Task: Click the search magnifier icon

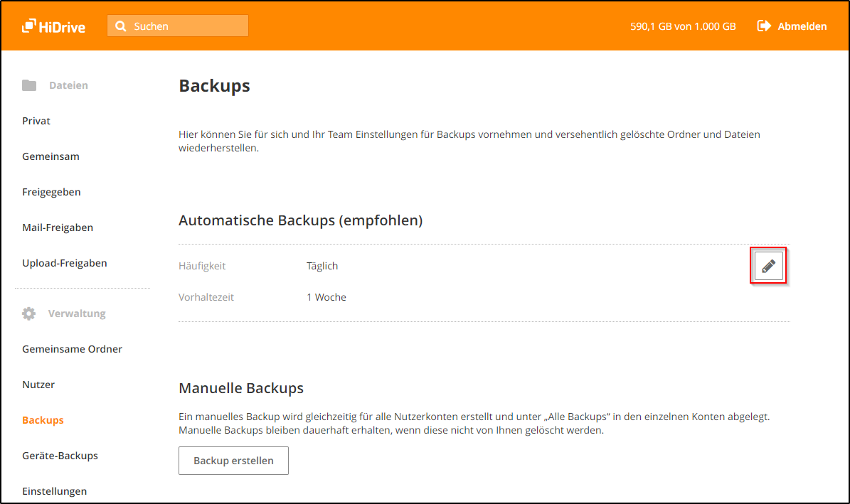Action: [x=121, y=26]
